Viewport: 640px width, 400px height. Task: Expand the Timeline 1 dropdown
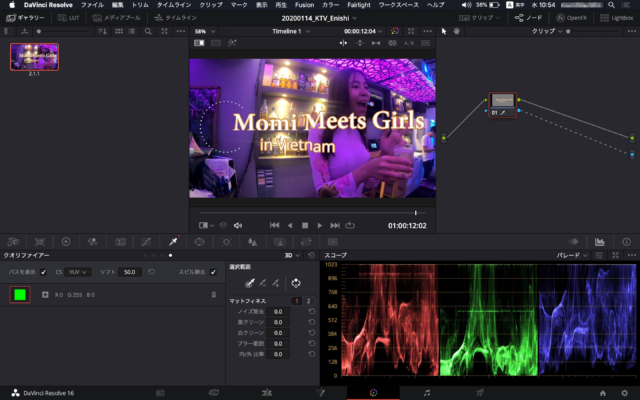pos(295,31)
